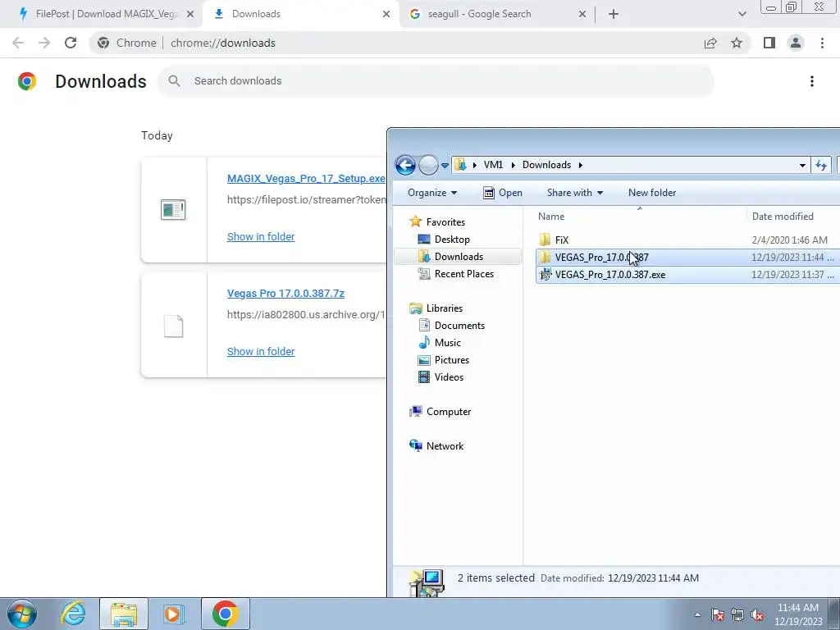Toggle Chrome side panel
The width and height of the screenshot is (840, 630).
(769, 43)
